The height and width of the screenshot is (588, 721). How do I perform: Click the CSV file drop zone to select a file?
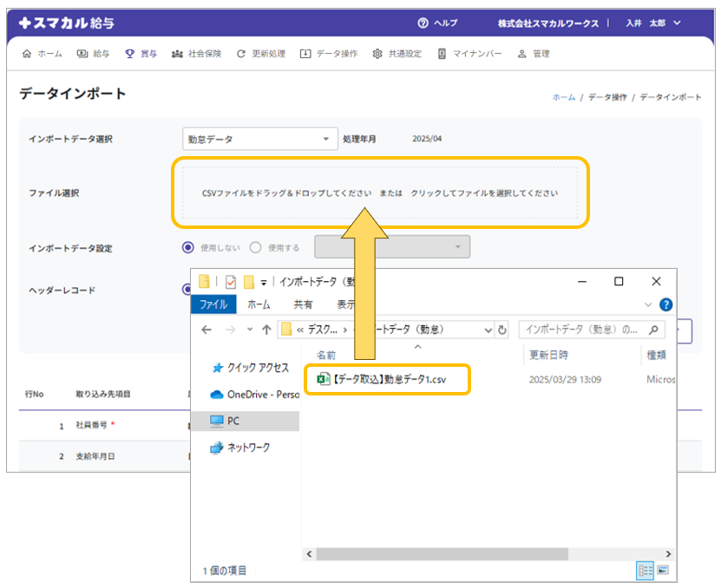click(379, 193)
